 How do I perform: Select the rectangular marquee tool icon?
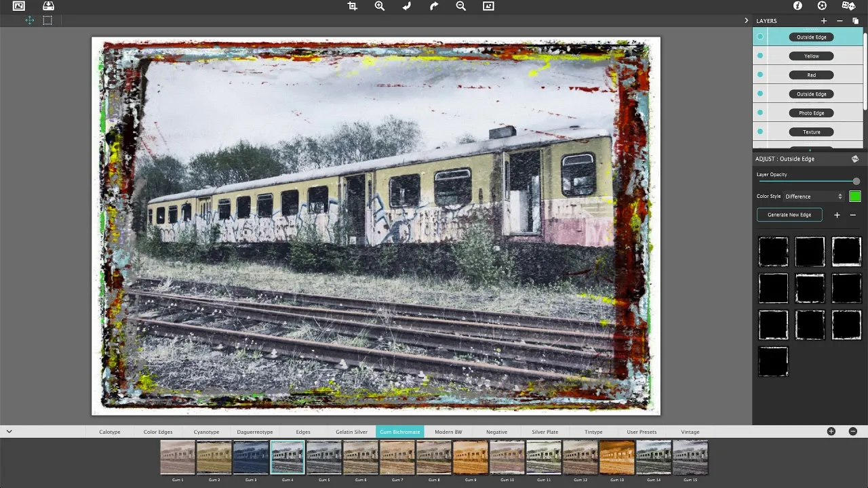(x=47, y=20)
